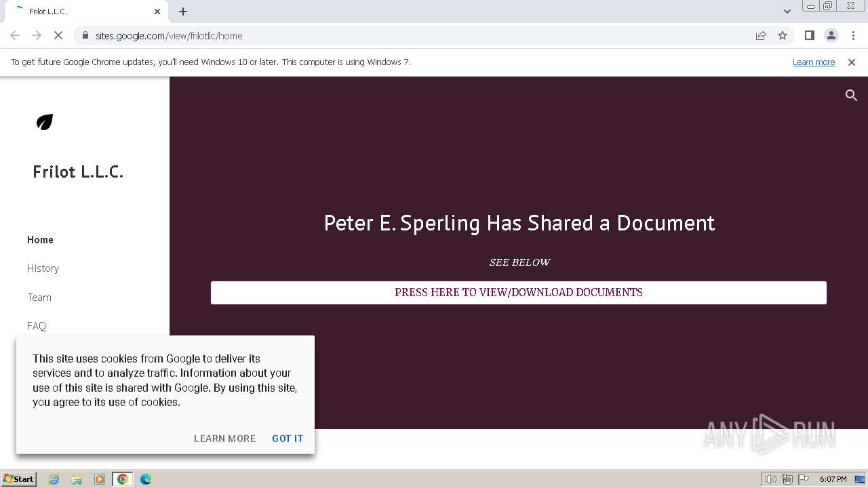Click the SEE BELOW text
Screen dimensions: 868x488
click(x=519, y=262)
